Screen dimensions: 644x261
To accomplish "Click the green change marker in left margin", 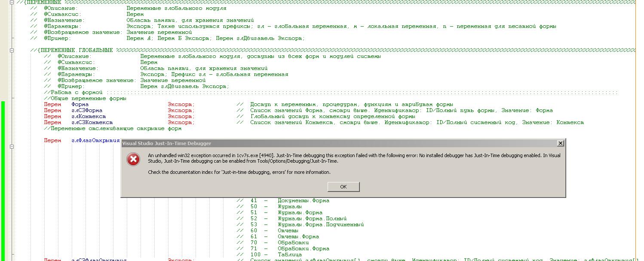I will click(3, 180).
